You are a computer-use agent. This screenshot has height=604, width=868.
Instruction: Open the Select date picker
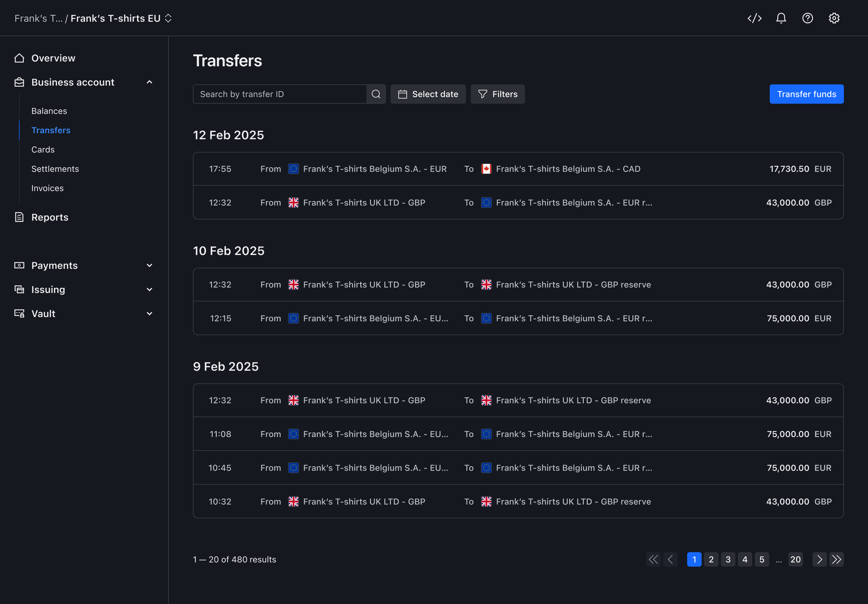click(428, 94)
